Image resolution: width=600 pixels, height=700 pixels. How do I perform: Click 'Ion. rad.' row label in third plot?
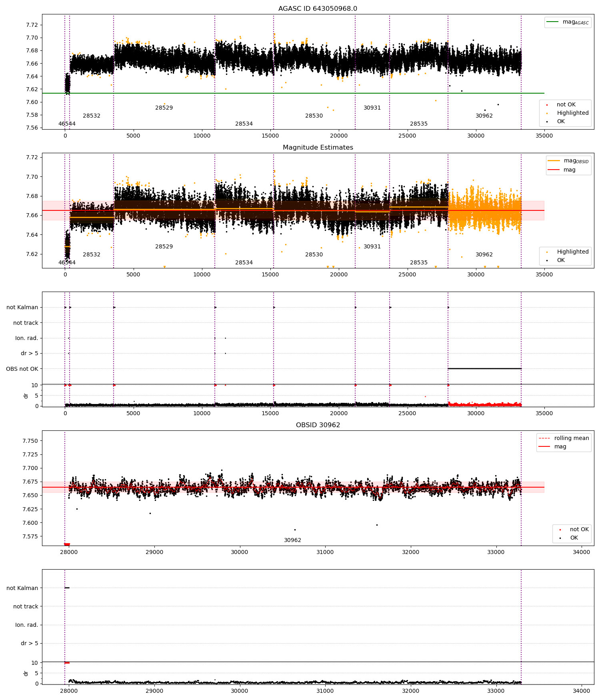tap(27, 338)
